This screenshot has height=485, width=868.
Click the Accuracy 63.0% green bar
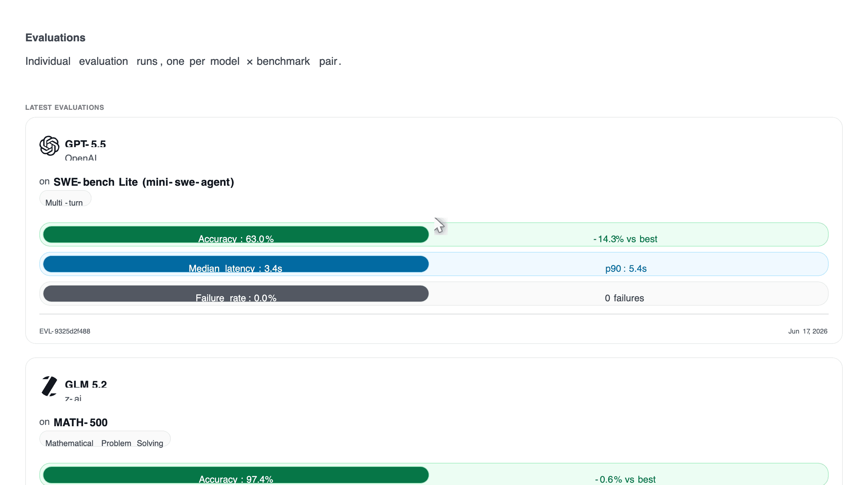[x=236, y=234]
